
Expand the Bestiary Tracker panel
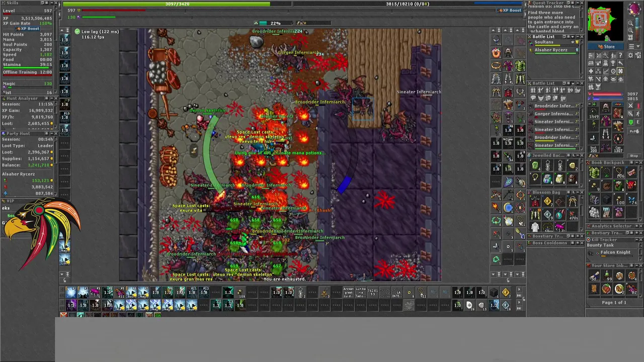click(636, 233)
